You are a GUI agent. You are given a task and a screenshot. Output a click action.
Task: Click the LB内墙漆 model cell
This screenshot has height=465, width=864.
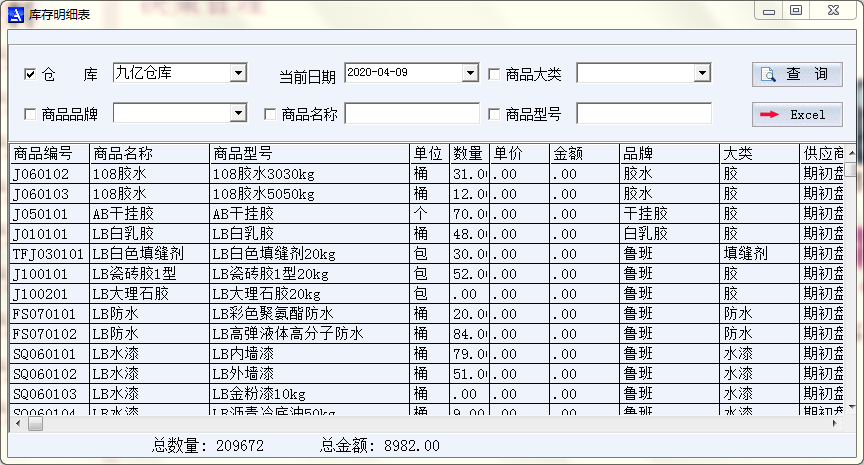click(310, 354)
